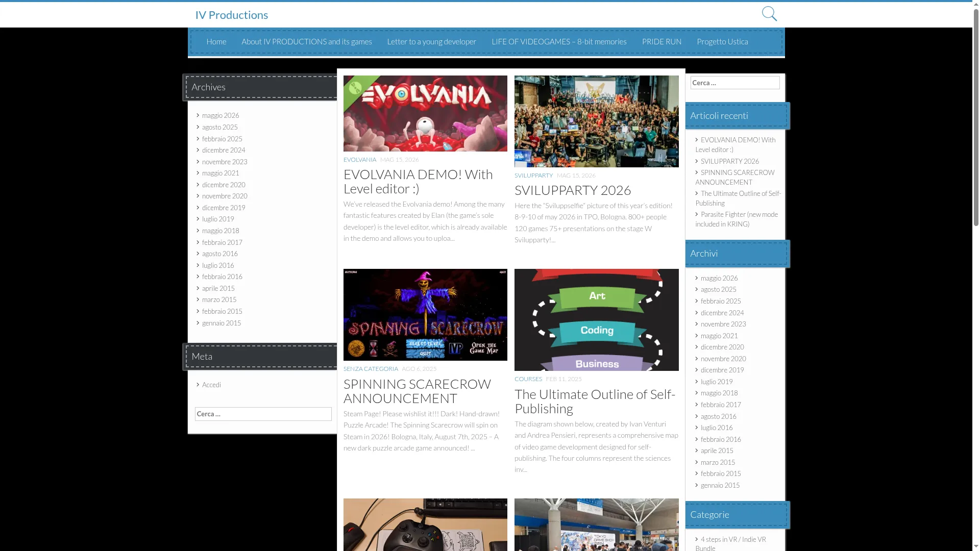Open left Archives maggio 2021

[x=220, y=173]
